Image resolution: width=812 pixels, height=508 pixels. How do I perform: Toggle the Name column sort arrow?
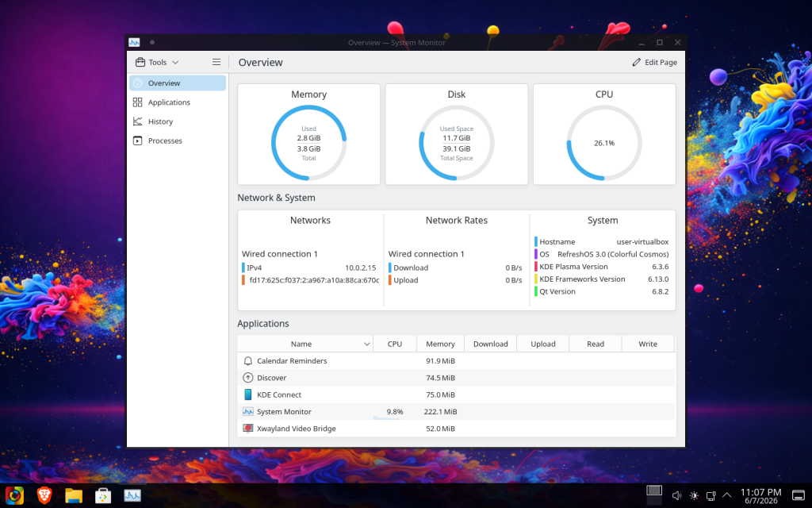[366, 344]
